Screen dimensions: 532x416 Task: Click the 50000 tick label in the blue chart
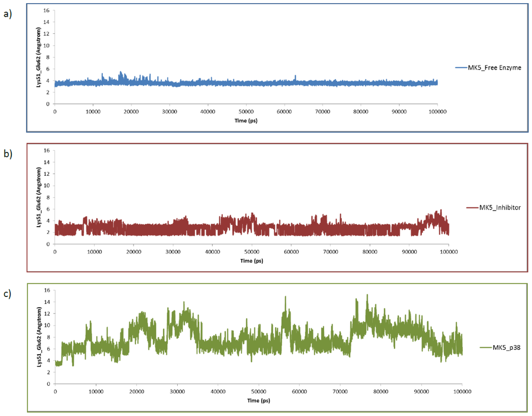tap(246, 111)
